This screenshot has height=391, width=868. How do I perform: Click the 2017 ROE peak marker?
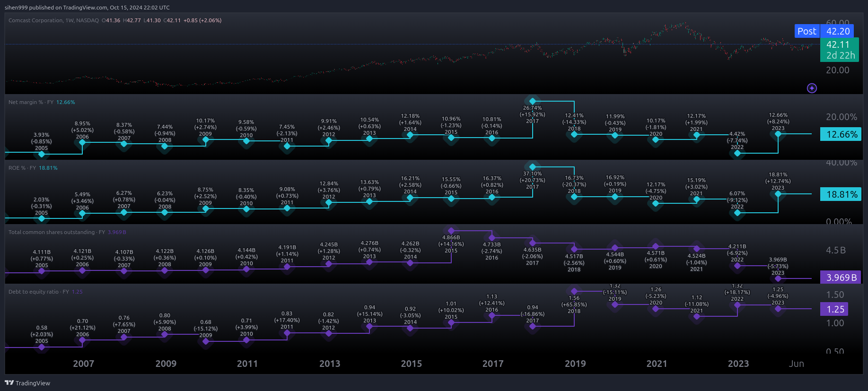coord(533,167)
